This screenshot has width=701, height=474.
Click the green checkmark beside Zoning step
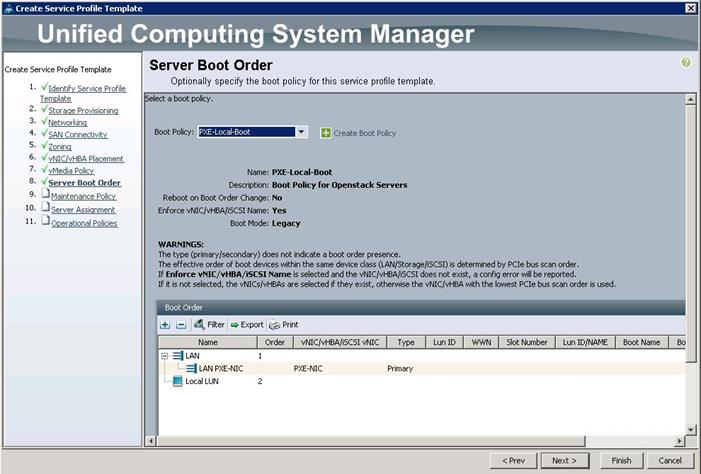click(44, 145)
